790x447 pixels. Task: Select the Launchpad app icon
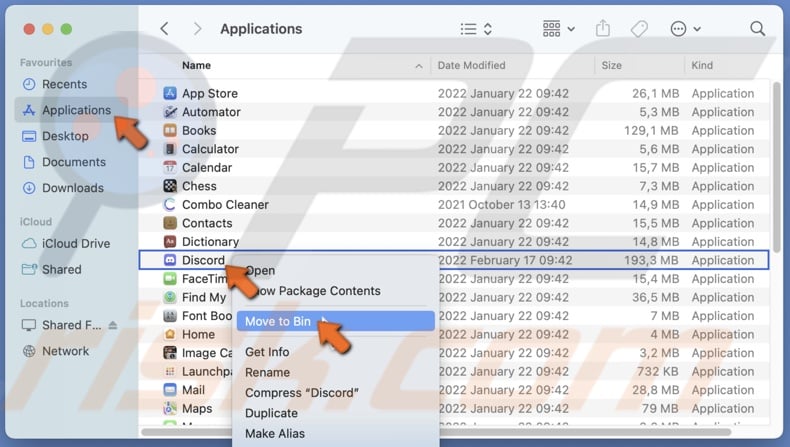click(x=170, y=371)
